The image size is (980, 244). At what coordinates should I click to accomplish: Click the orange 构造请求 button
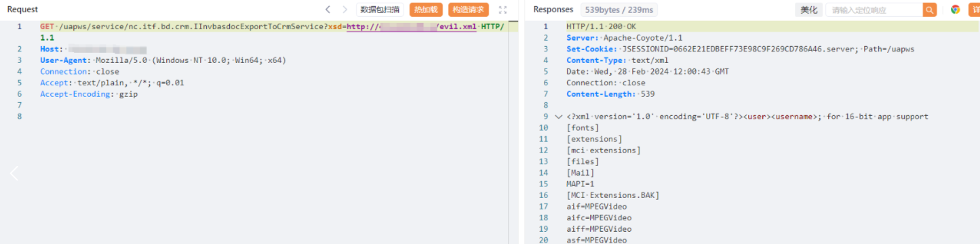[469, 9]
